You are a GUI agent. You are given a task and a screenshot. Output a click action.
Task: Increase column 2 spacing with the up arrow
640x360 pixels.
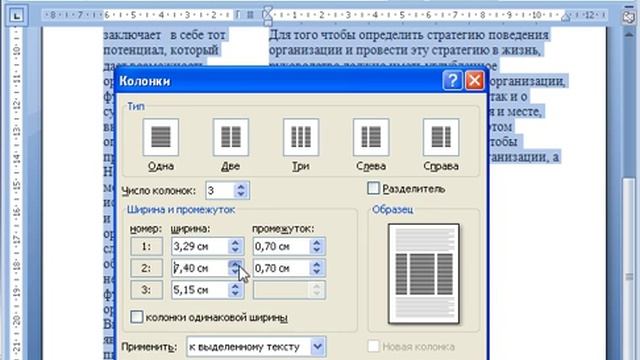[317, 264]
